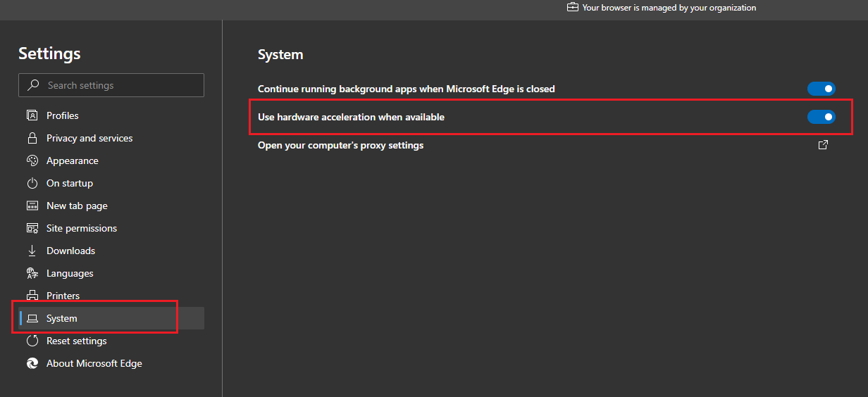Screen dimensions: 868x397
Task: Click the Printers icon in sidebar
Action: (x=32, y=296)
